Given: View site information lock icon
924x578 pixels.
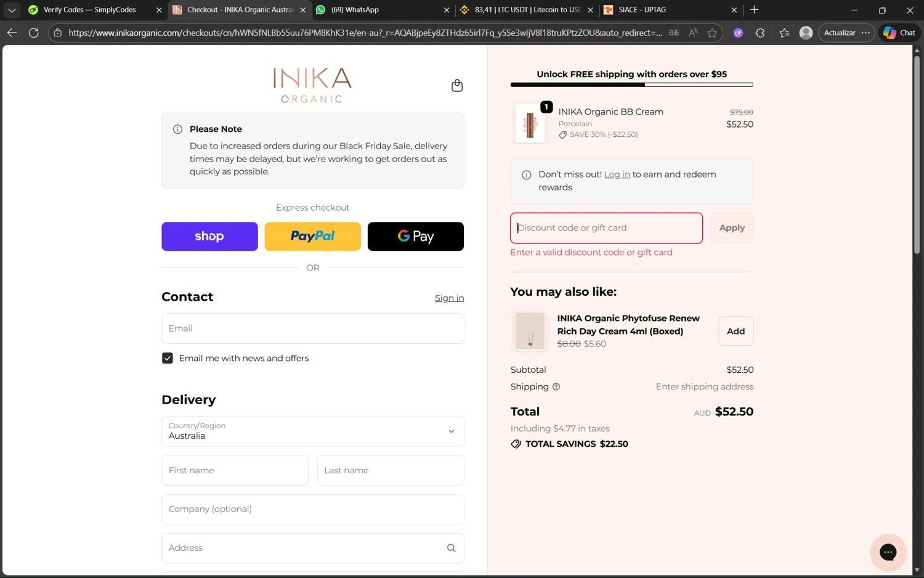Looking at the screenshot, I should [58, 33].
